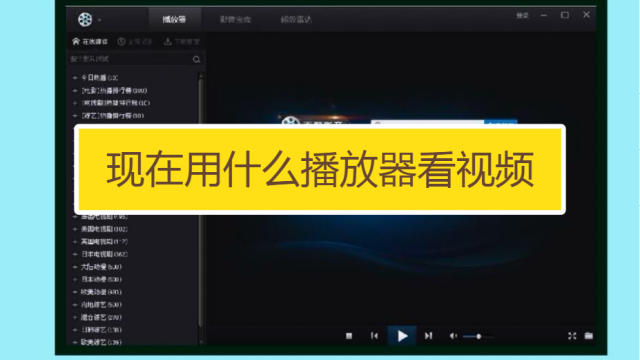Click the sidebar scrollbar up arrow

[x=200, y=76]
